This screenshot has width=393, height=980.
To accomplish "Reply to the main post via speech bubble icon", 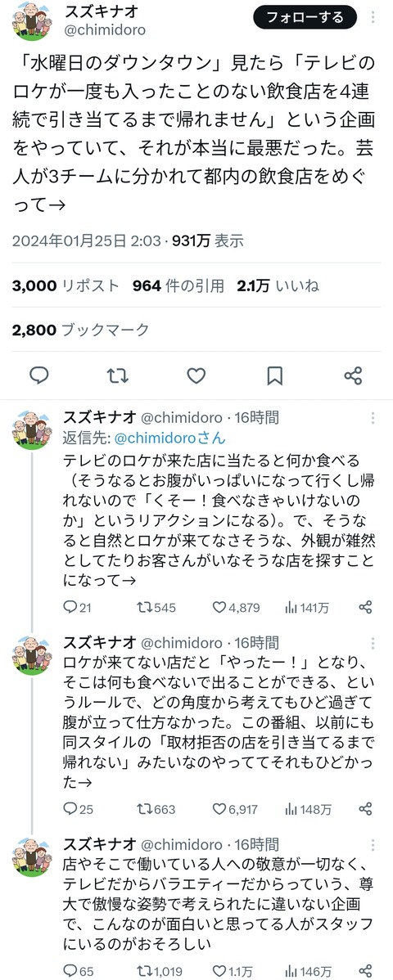I will pos(39,375).
